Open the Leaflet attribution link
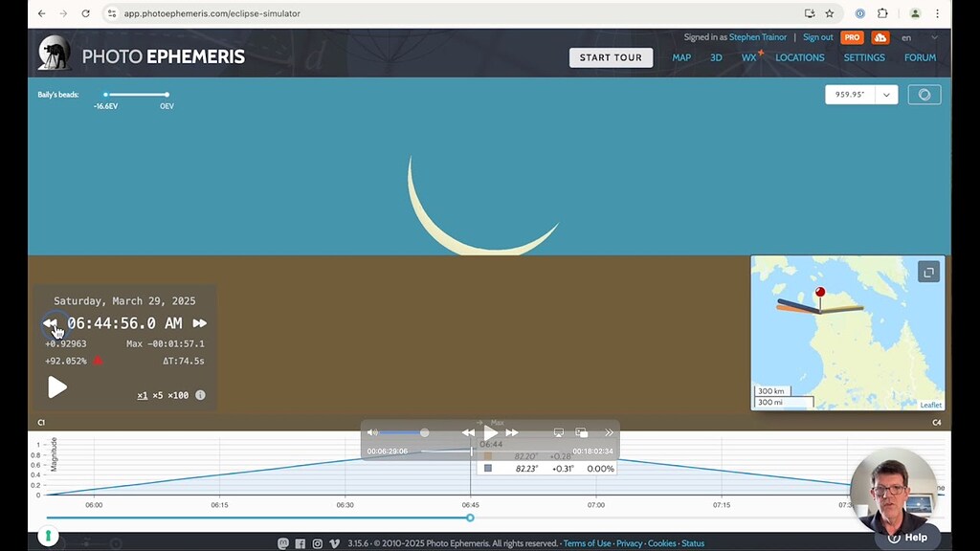Viewport: 980px width, 551px height. click(x=930, y=405)
